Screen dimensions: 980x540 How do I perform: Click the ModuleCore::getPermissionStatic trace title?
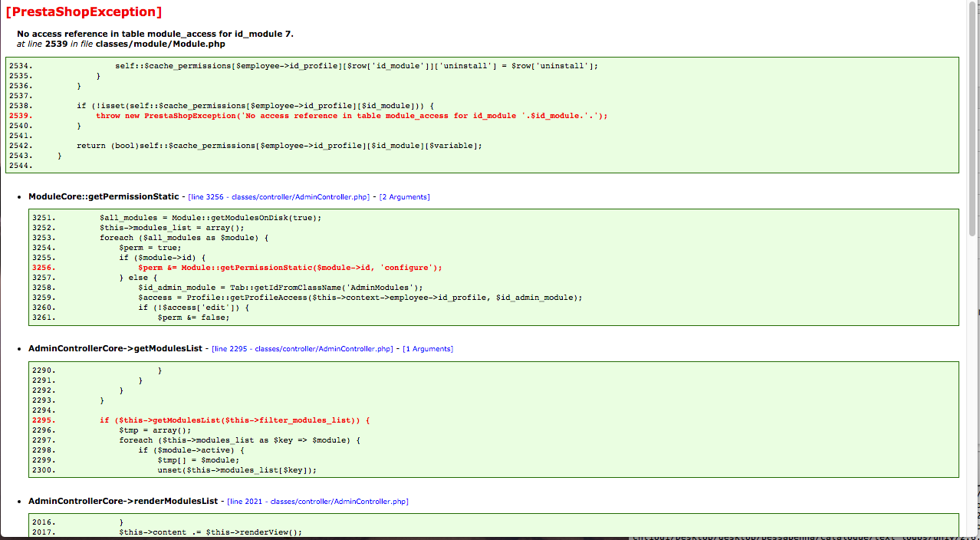click(104, 197)
